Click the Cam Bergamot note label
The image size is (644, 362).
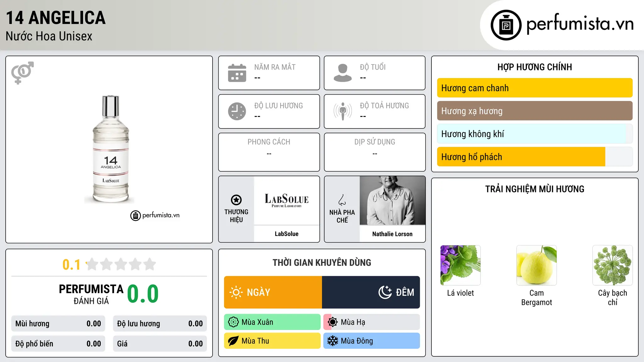coord(536,298)
